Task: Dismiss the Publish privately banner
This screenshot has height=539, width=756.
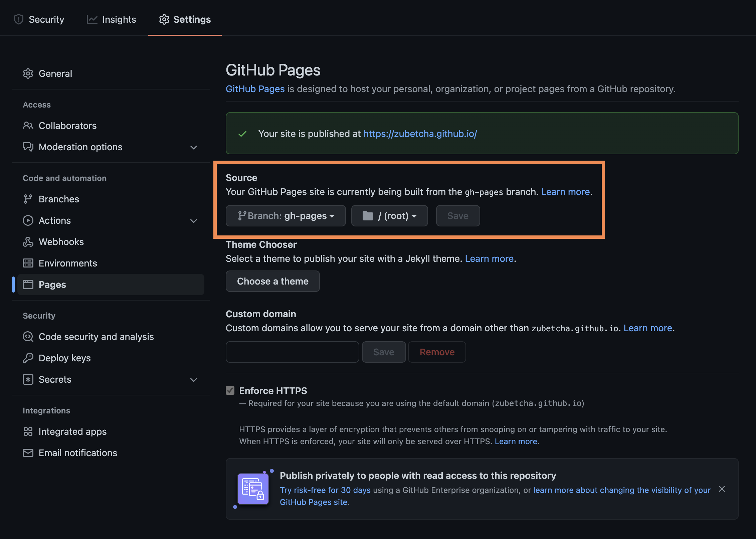Action: (x=722, y=489)
